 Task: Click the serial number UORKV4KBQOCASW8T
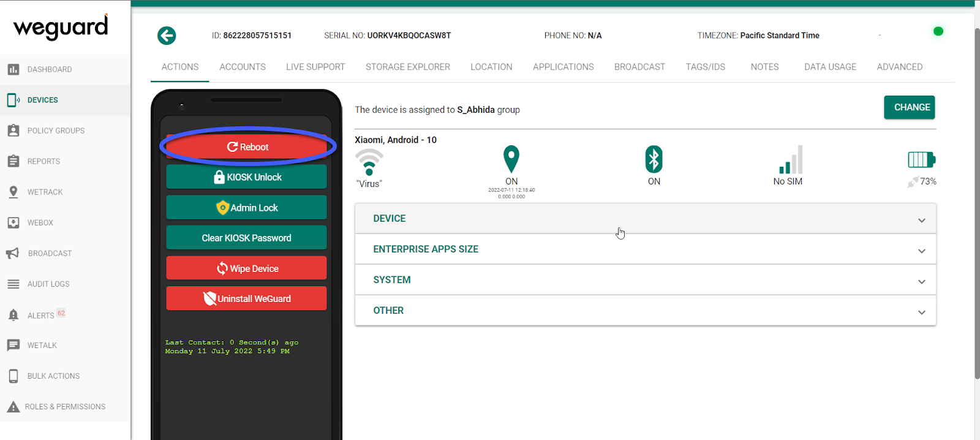(x=409, y=36)
